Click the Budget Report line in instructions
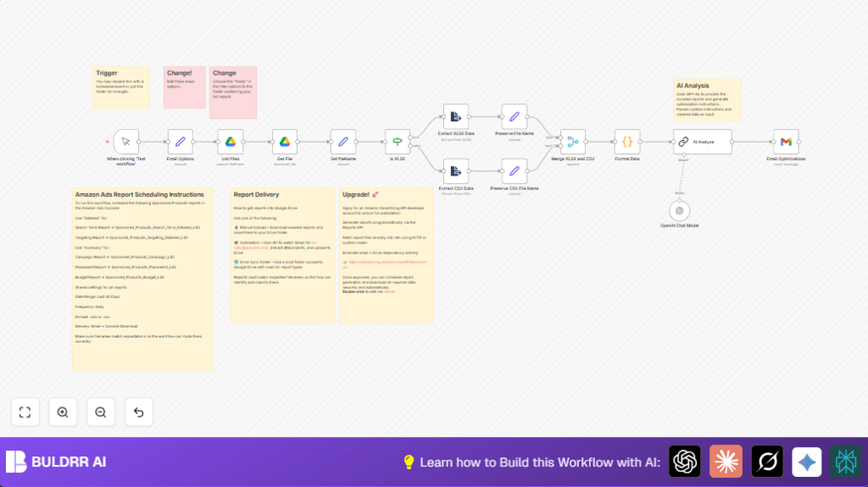868x487 pixels. click(120, 277)
